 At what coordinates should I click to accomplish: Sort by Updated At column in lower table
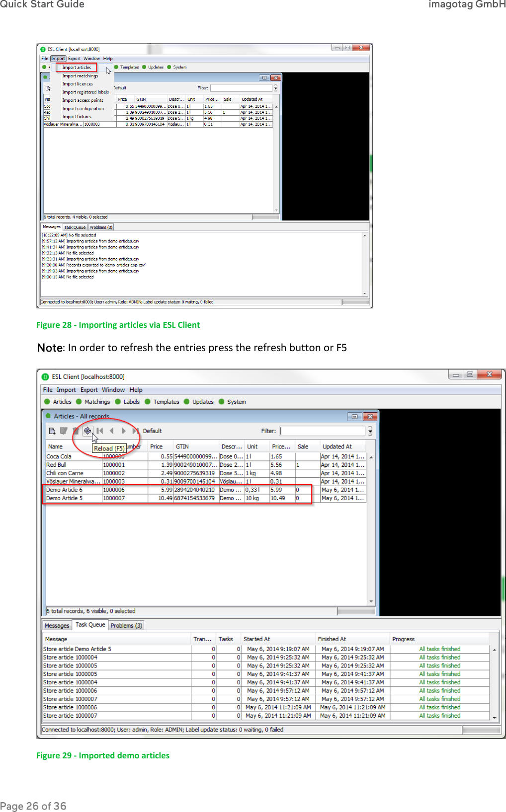[x=343, y=446]
